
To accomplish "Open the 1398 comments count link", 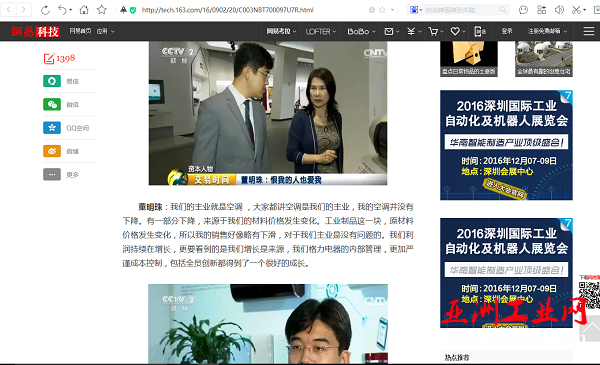I will pos(59,59).
